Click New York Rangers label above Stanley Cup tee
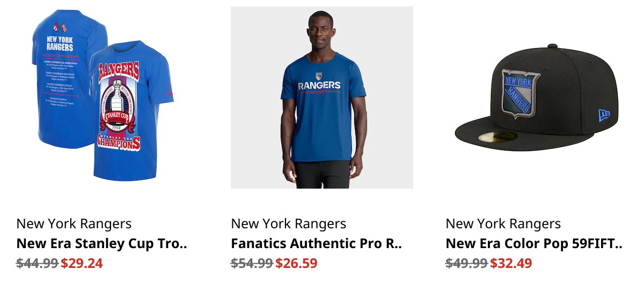644x284 pixels. point(74,224)
